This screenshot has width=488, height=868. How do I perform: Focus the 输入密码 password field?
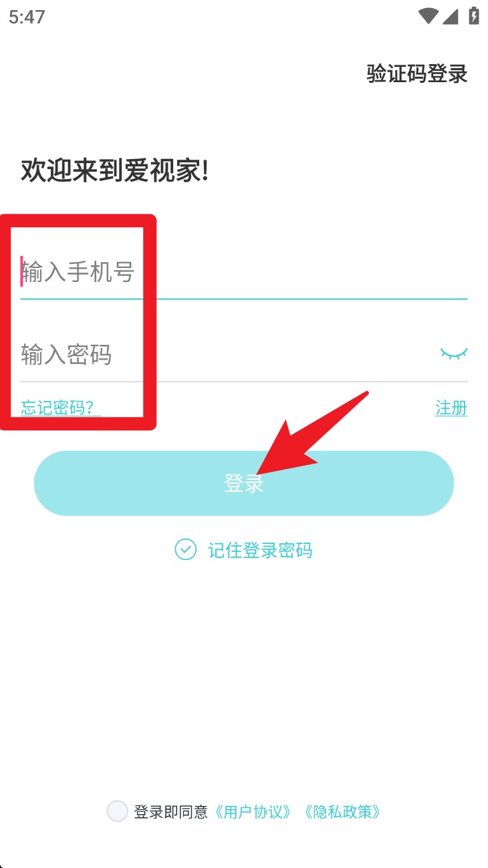tap(227, 354)
